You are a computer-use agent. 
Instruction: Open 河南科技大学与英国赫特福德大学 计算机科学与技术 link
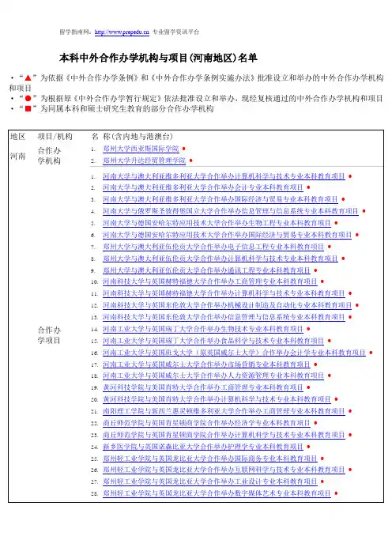pyautogui.click(x=224, y=293)
